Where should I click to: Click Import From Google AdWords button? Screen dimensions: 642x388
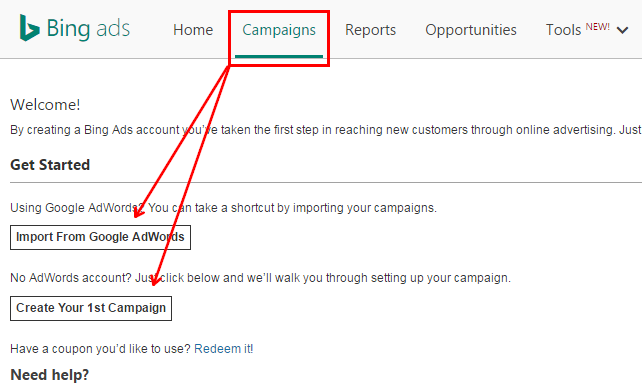(x=100, y=237)
